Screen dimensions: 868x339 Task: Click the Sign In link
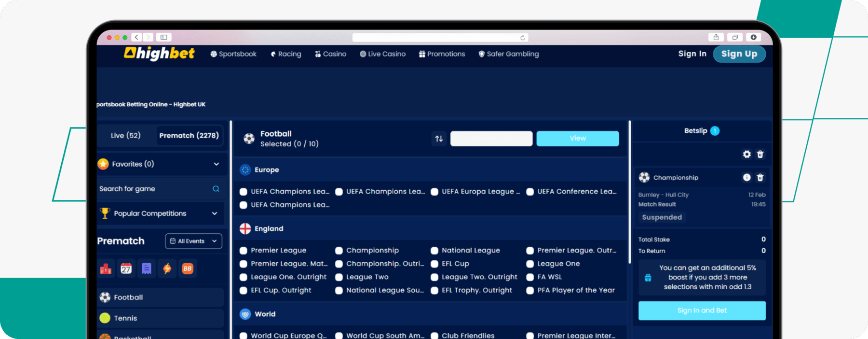pyautogui.click(x=692, y=54)
